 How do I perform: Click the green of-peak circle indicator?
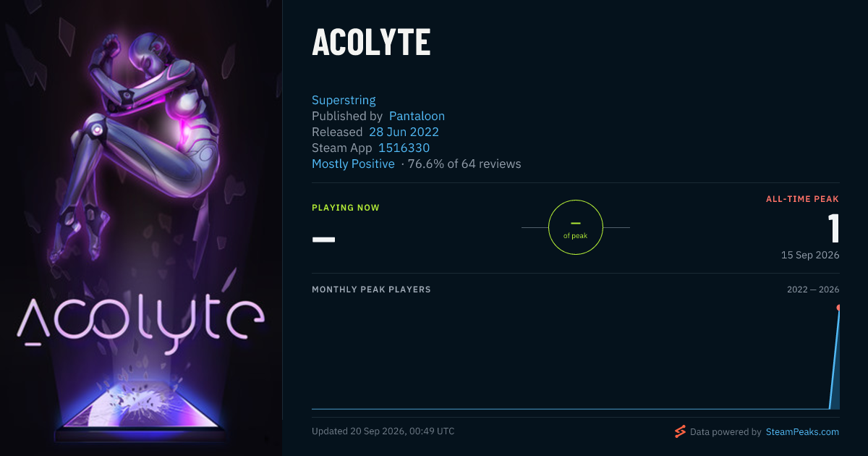pyautogui.click(x=576, y=227)
